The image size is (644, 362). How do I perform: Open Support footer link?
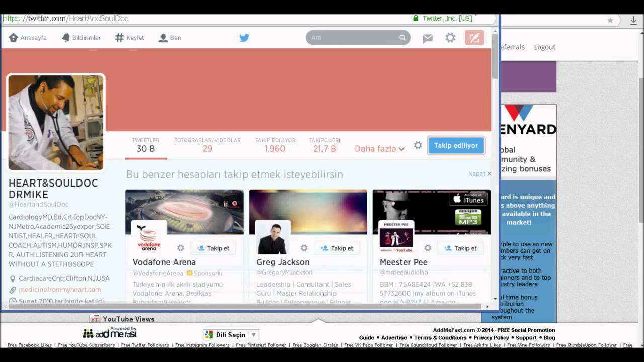coord(526,338)
